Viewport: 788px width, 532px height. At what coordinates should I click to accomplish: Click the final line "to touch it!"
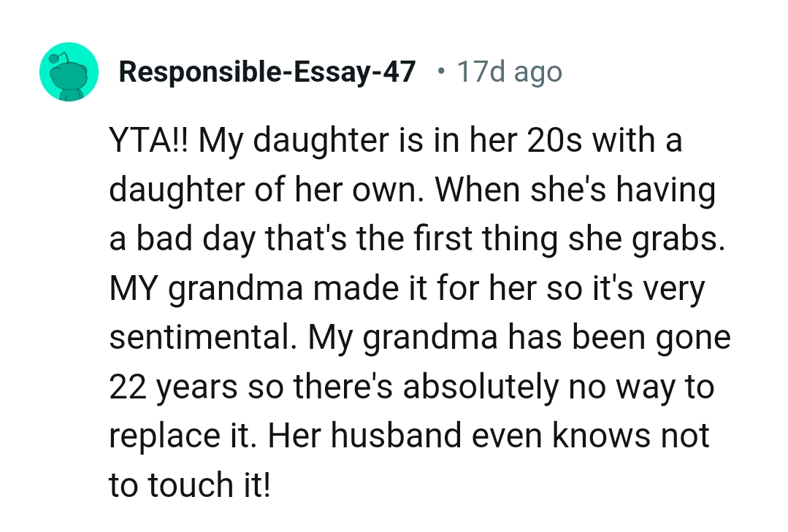click(x=190, y=485)
